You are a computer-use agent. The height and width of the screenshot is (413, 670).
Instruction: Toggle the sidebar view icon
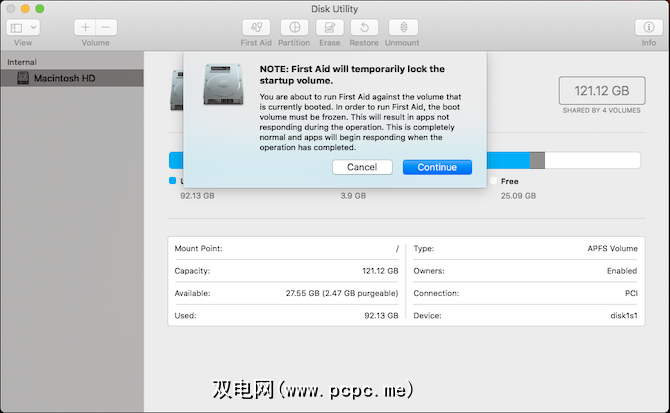(x=16, y=28)
